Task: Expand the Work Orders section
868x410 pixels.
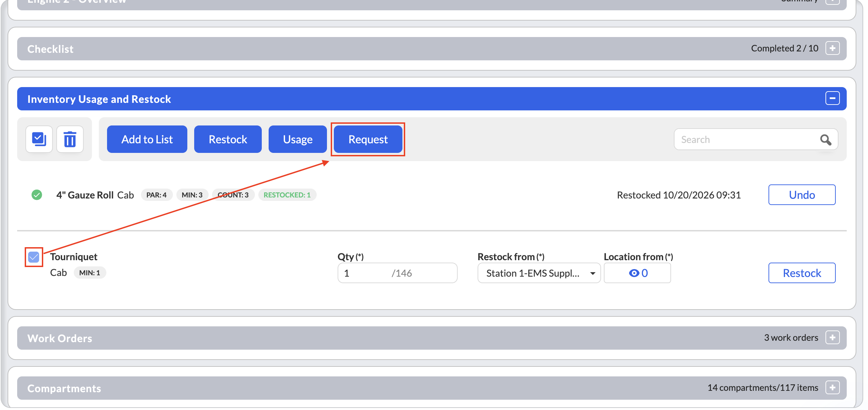Action: [x=832, y=338]
